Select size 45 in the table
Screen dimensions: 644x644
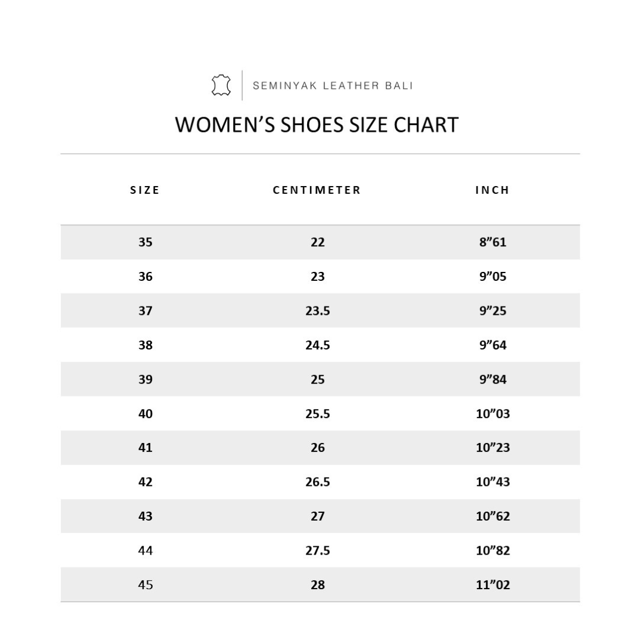(x=145, y=585)
